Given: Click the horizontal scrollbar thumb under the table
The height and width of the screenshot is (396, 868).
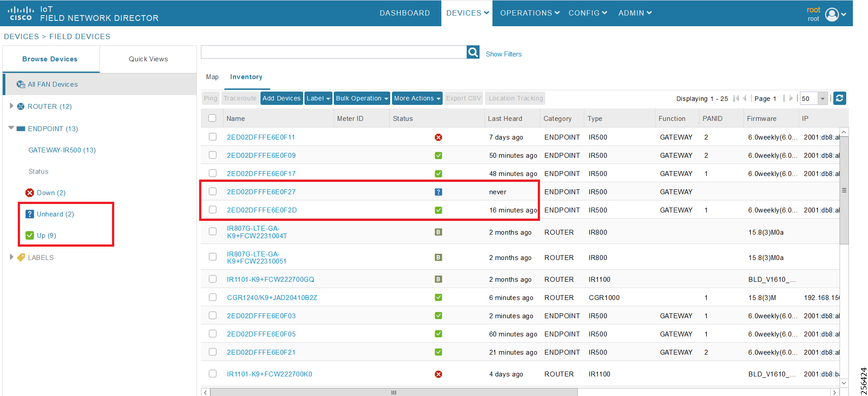Looking at the screenshot, I should pos(393,392).
